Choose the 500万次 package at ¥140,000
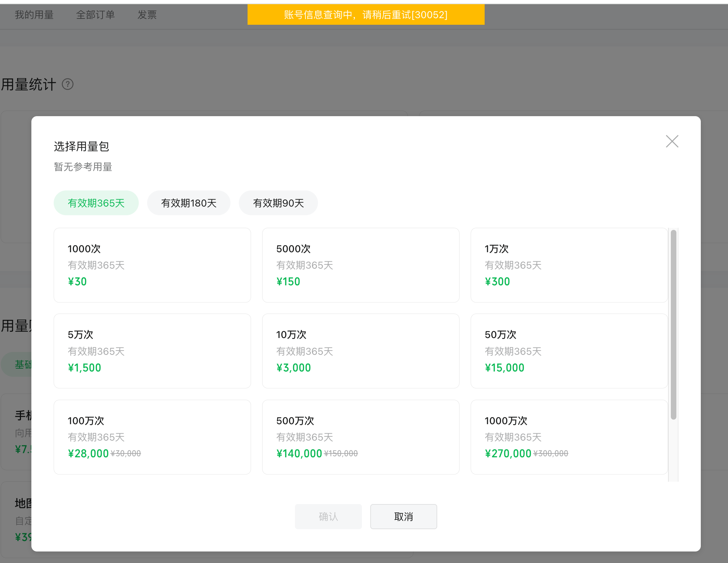Viewport: 728px width, 563px height. 361,437
